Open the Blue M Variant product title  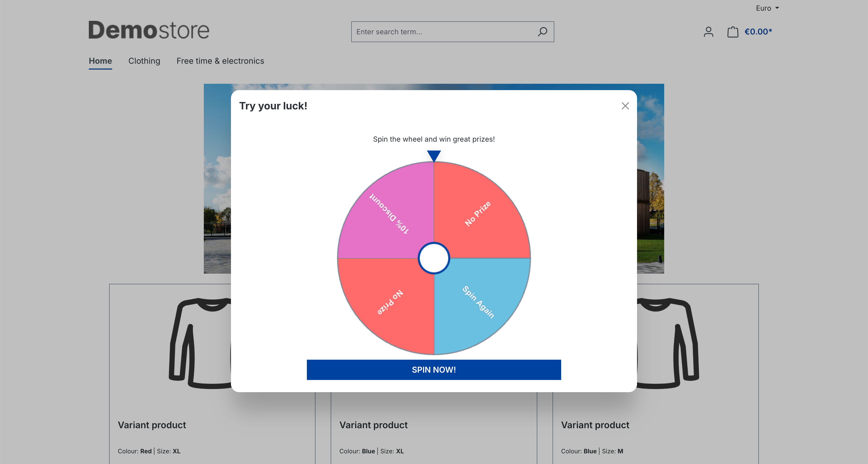(x=595, y=425)
